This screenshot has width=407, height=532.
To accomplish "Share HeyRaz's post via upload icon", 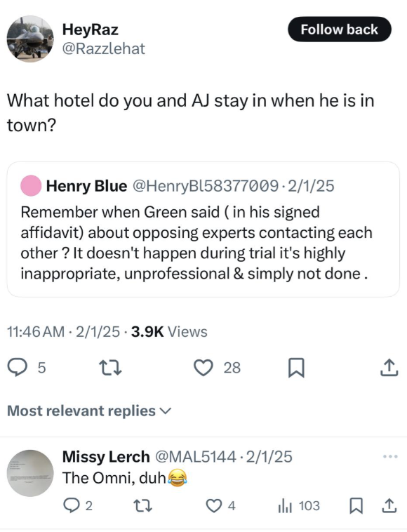I will (x=389, y=368).
